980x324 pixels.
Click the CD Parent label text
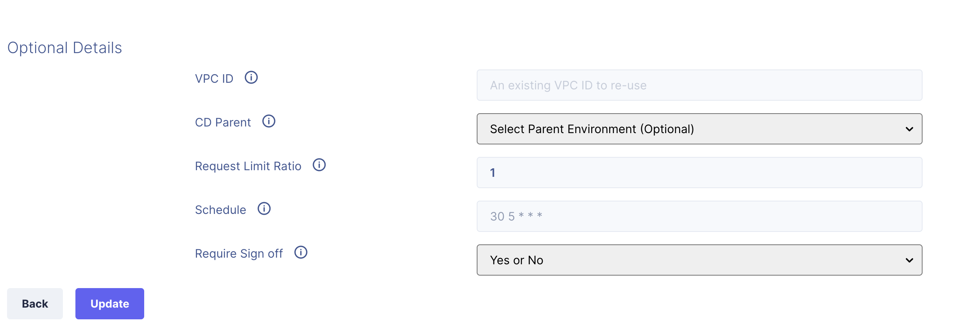click(x=223, y=123)
